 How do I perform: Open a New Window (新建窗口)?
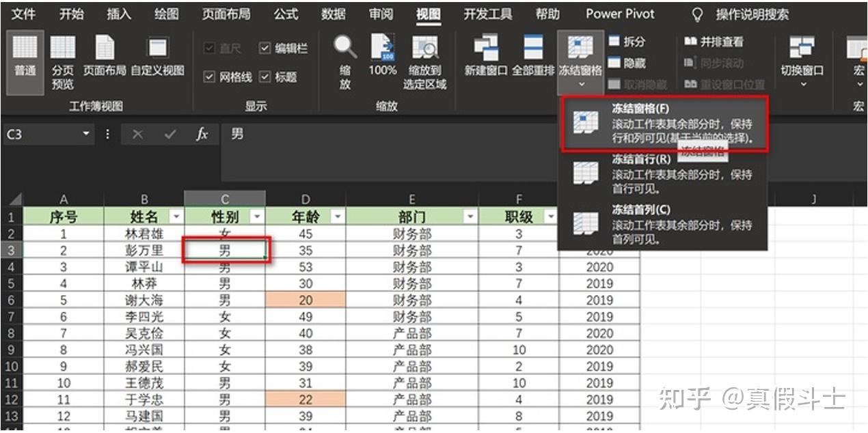tap(487, 56)
